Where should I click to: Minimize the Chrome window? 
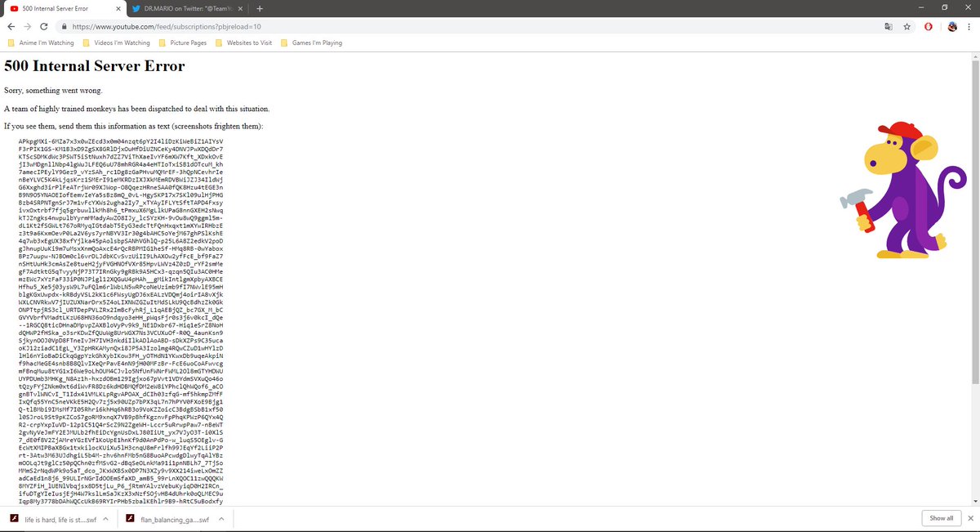pos(920,7)
